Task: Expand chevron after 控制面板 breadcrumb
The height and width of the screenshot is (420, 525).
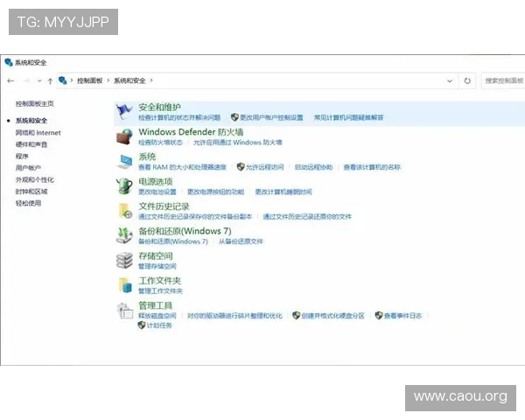Action: [x=108, y=80]
